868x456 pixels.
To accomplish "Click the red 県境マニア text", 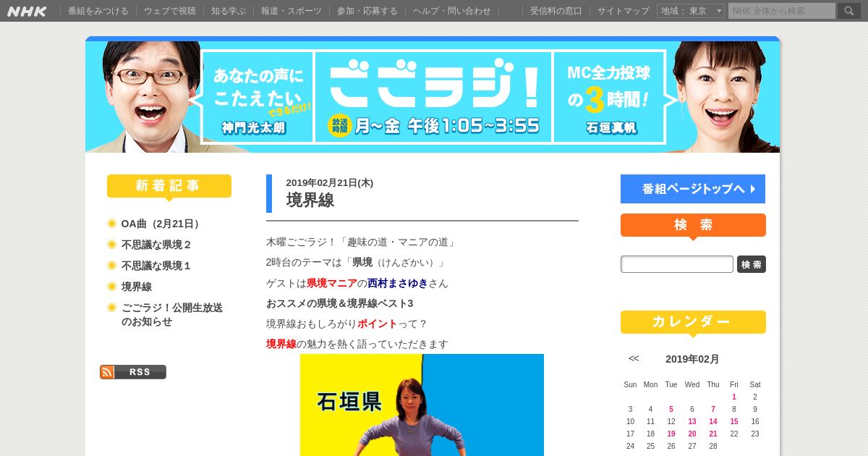I will click(x=332, y=283).
